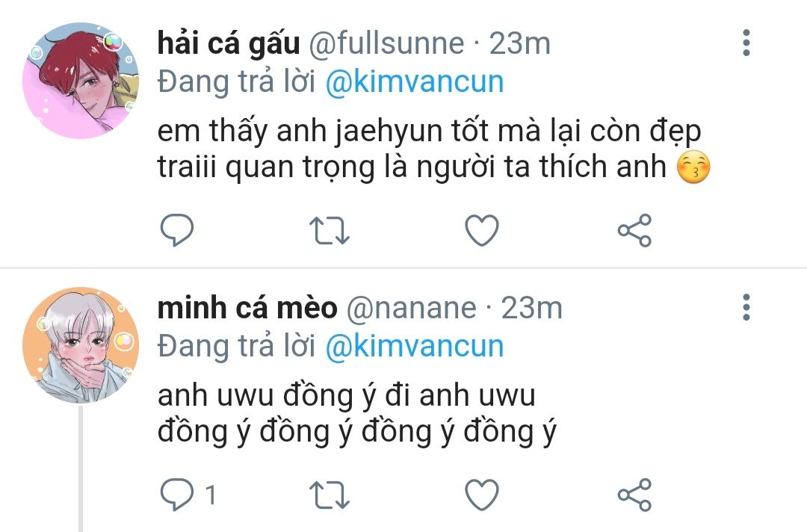Image resolution: width=807 pixels, height=532 pixels.
Task: Open the 'anh uwu đồng ý' tweet text
Action: [357, 414]
